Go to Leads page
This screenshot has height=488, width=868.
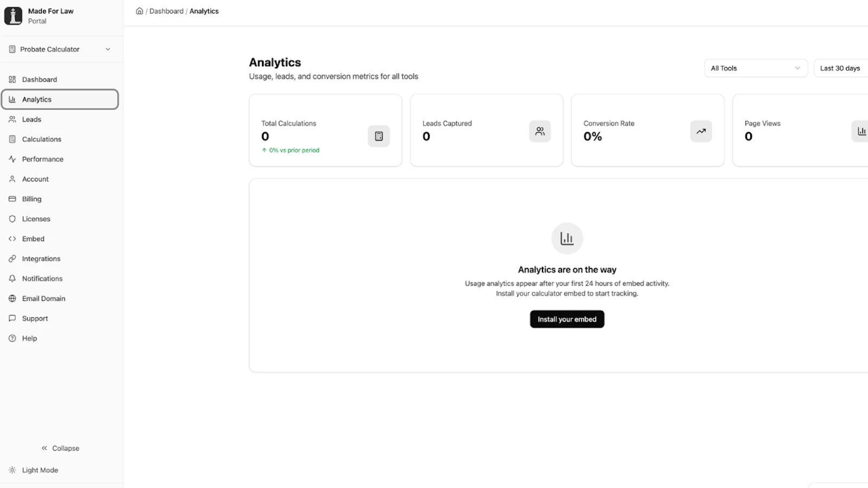(60, 119)
